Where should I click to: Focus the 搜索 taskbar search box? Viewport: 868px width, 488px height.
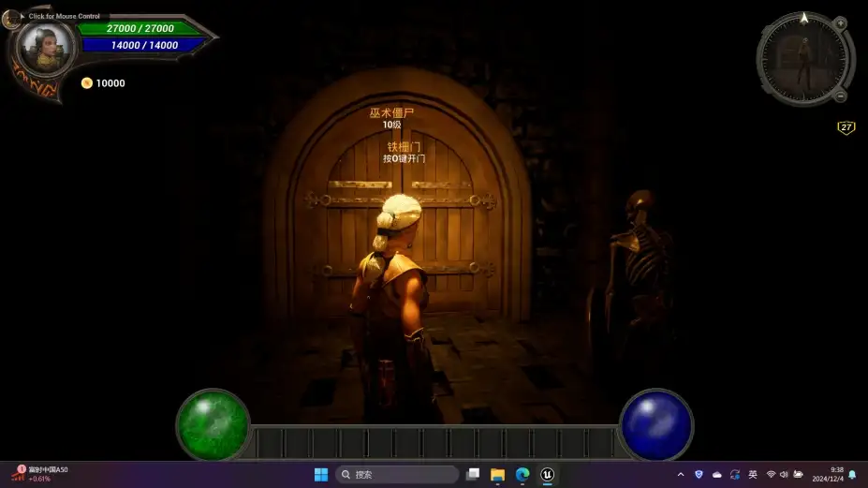[x=397, y=475]
